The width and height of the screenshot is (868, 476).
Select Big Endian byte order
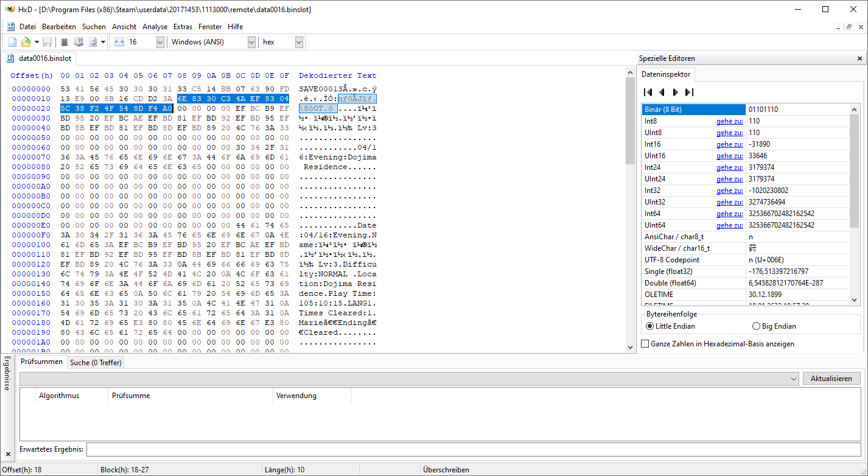(774, 326)
